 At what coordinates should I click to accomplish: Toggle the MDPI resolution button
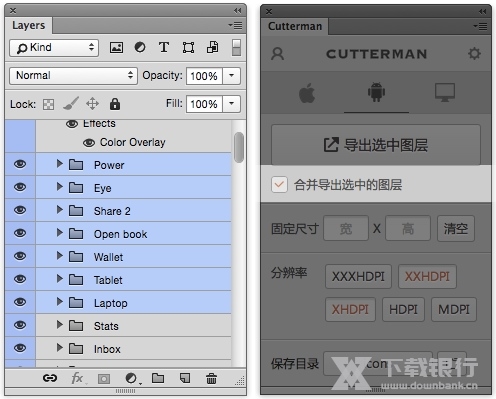pyautogui.click(x=454, y=310)
